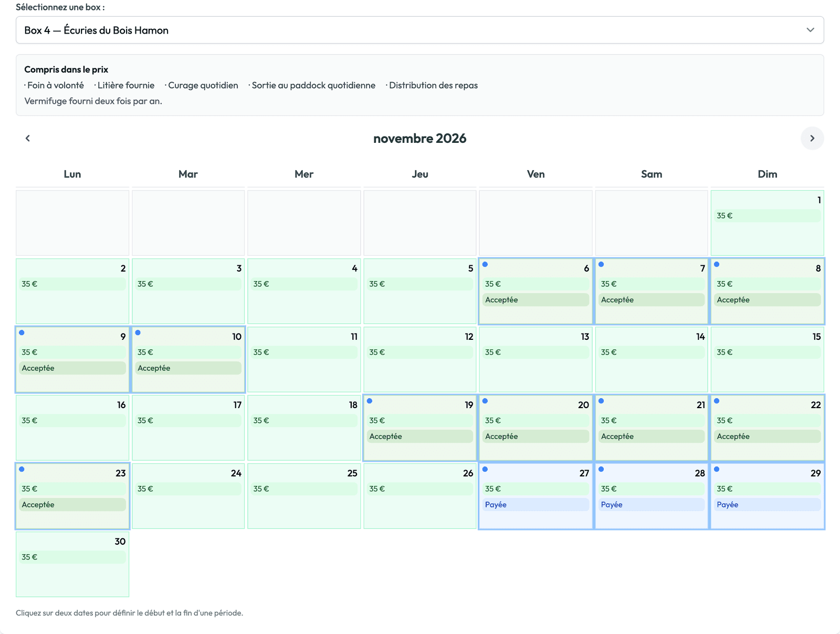
Task: Click the blue dot on November 8
Action: click(717, 264)
